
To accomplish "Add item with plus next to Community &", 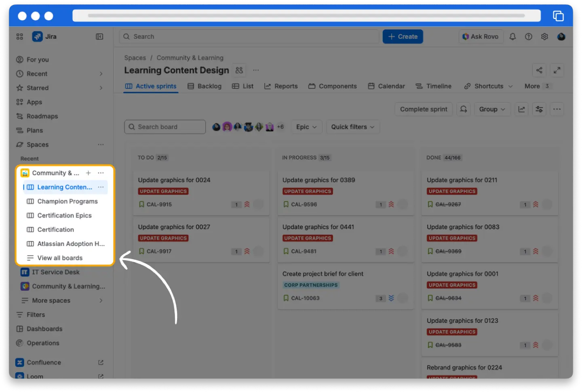I will pos(88,173).
